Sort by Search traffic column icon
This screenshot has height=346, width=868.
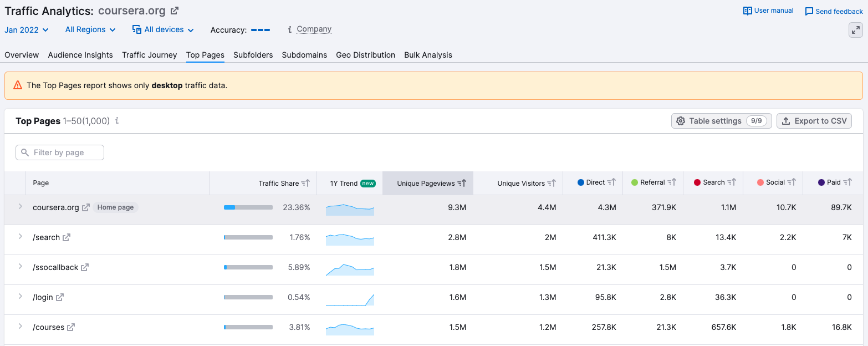pos(732,182)
